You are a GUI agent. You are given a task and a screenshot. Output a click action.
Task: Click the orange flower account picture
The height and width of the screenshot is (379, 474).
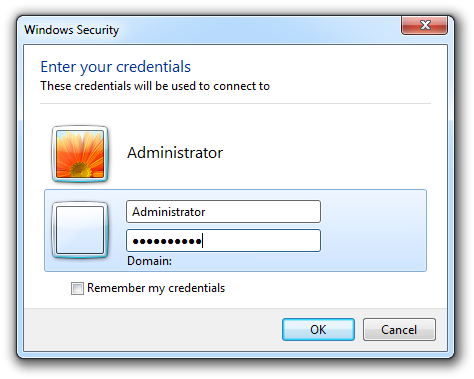coord(80,154)
